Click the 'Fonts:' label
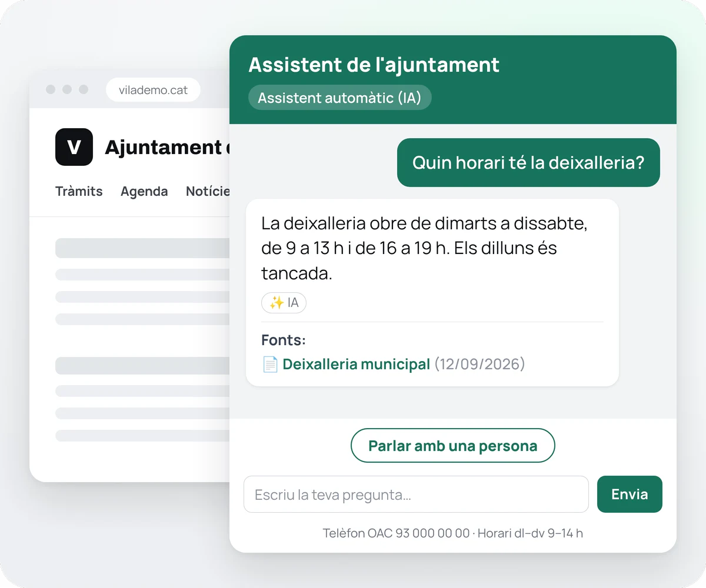Screen dimensions: 706x588 pos(284,340)
